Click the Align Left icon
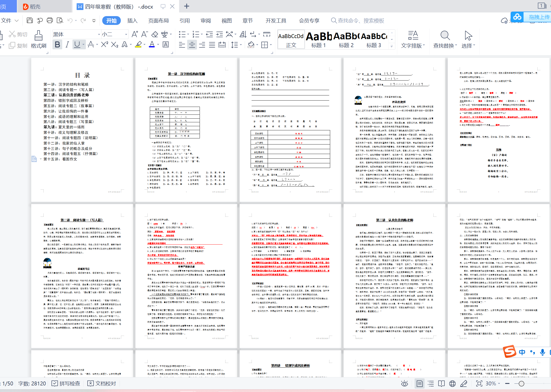This screenshot has height=392, width=551. (x=182, y=45)
